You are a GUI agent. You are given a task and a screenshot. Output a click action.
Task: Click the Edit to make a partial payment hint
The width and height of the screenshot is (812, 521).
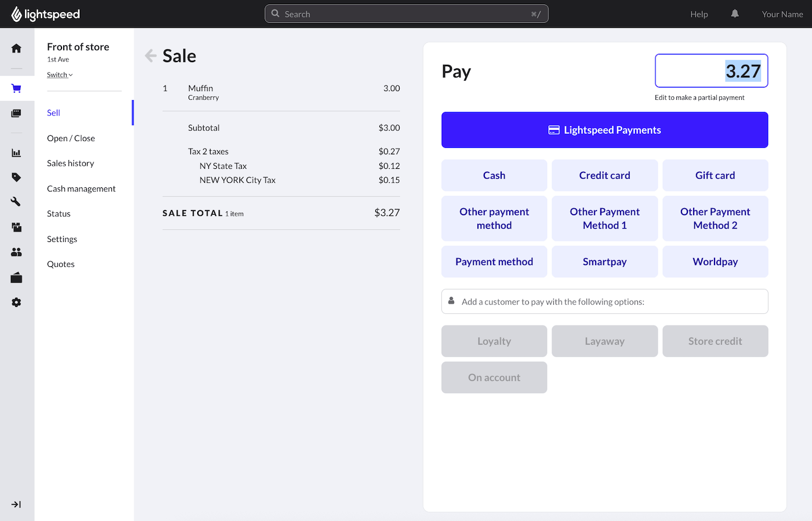click(699, 97)
